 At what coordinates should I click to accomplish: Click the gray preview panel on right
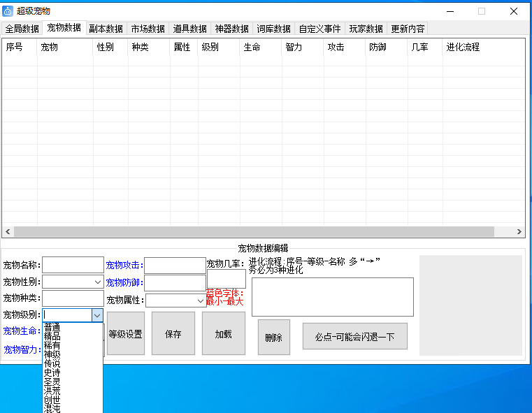(x=470, y=305)
